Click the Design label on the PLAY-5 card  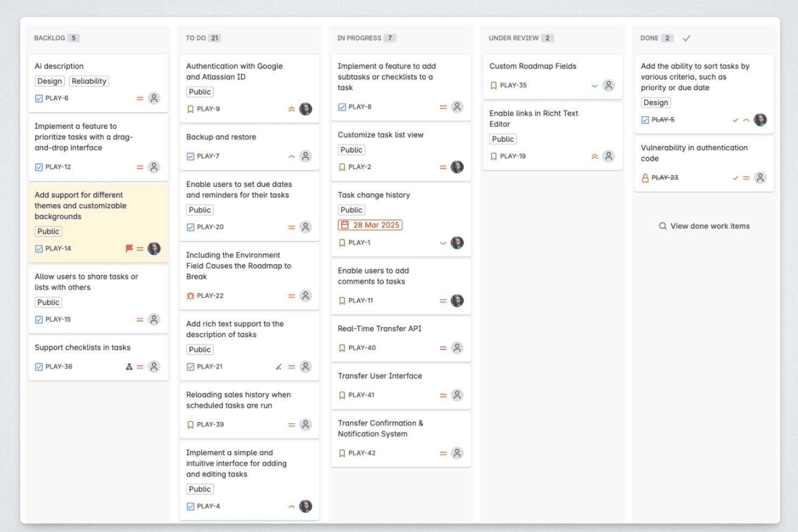(656, 102)
